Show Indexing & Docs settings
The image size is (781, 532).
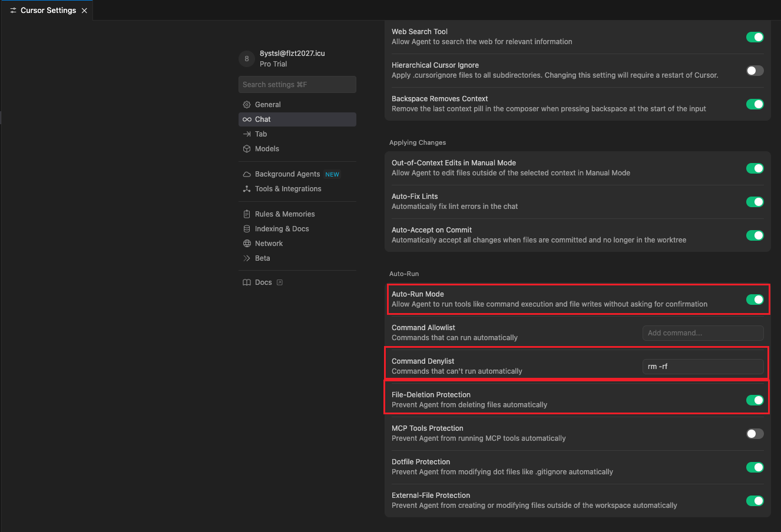[297, 229]
